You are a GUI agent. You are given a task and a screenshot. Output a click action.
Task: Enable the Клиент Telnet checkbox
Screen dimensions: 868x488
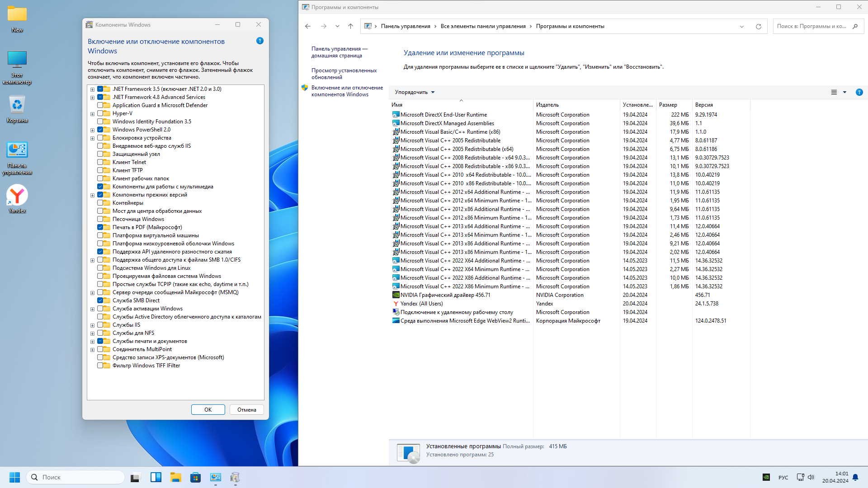tap(100, 162)
